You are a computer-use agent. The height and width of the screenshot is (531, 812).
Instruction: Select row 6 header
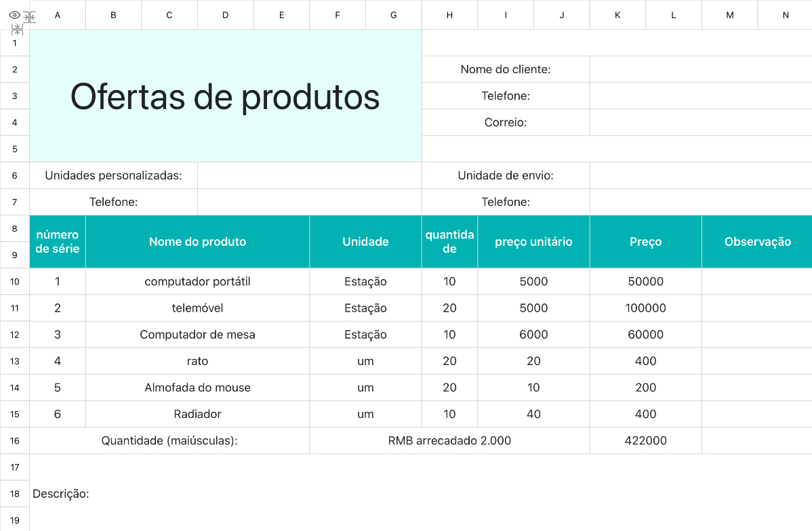coord(14,175)
